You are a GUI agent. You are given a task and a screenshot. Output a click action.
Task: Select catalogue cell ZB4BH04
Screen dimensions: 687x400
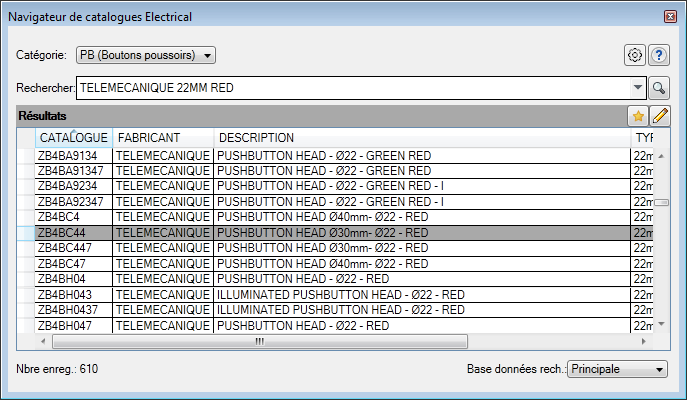74,279
